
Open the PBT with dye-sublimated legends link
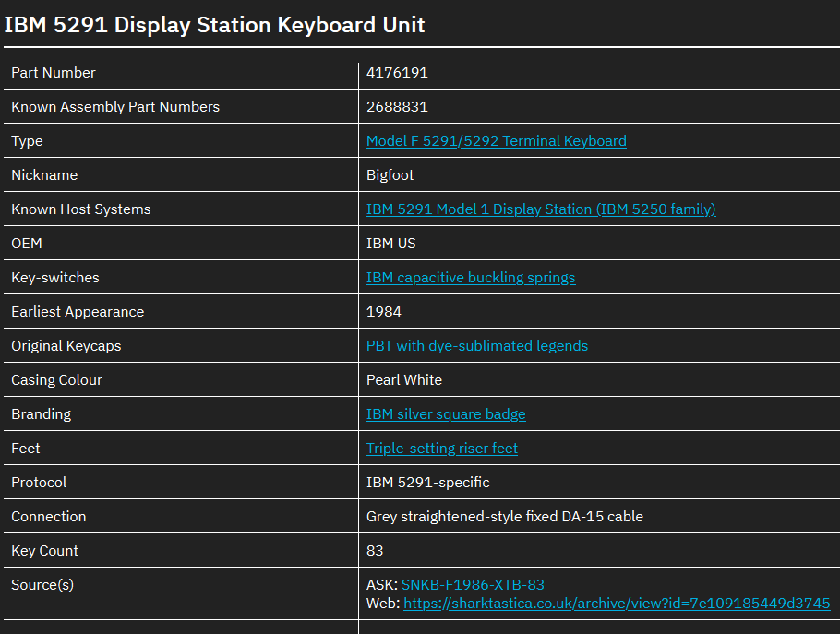477,345
